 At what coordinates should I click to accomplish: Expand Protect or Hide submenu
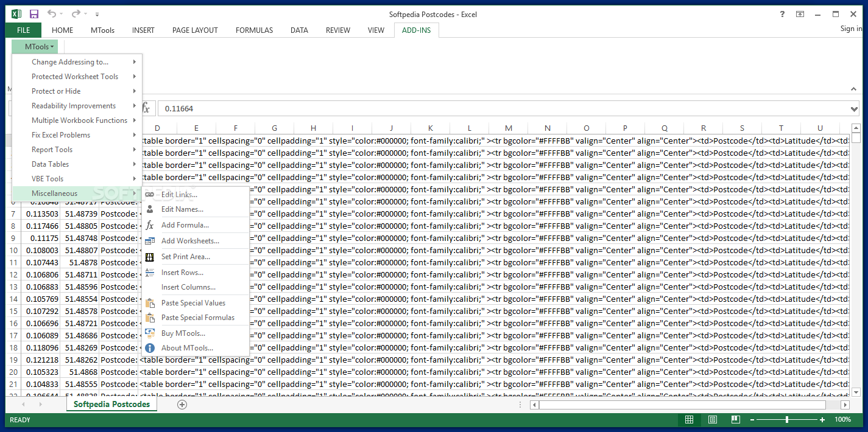pyautogui.click(x=77, y=91)
